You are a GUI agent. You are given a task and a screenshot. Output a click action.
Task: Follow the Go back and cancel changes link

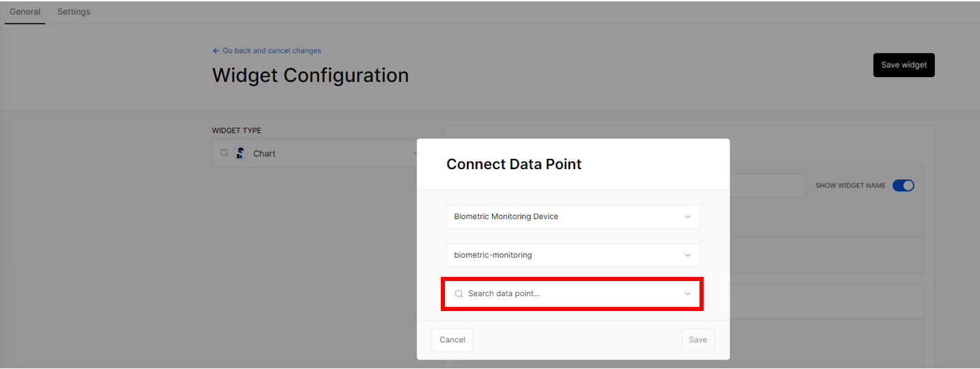click(272, 50)
